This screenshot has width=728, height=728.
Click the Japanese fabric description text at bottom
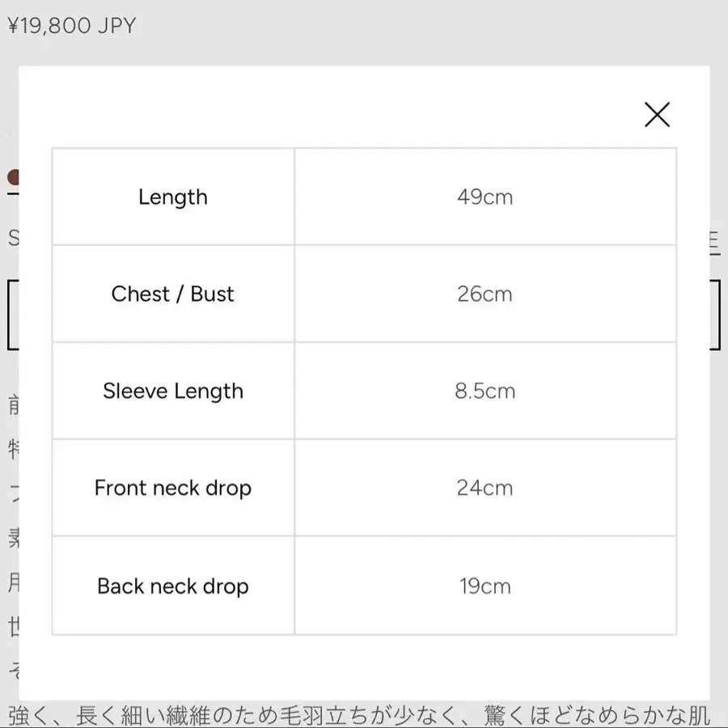360,715
